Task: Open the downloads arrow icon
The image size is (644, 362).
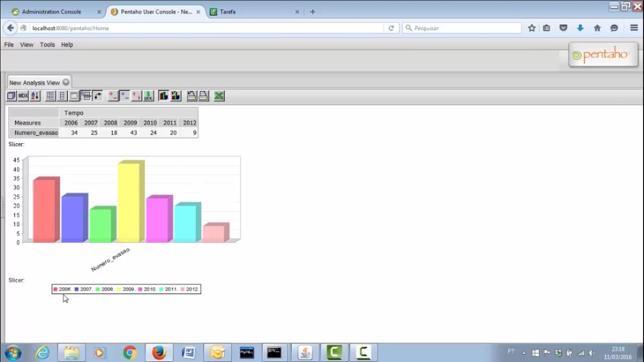Action: (580, 28)
